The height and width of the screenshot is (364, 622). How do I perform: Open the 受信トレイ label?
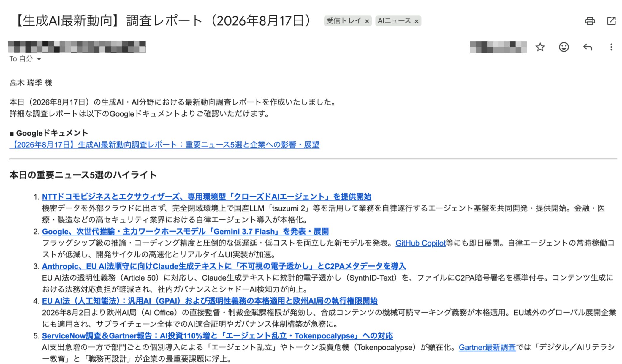[344, 21]
